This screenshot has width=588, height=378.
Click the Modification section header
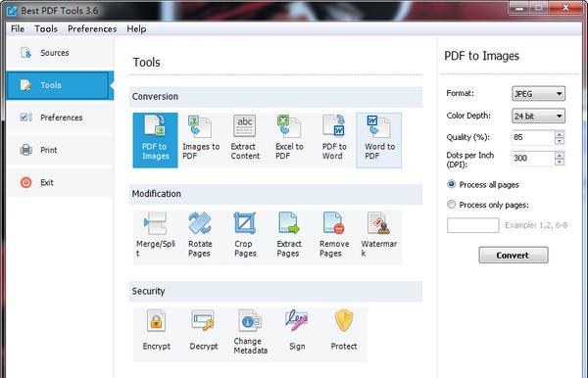coord(276,194)
